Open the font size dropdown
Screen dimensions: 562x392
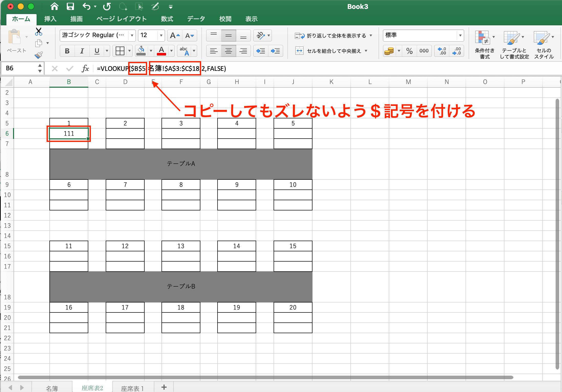161,35
